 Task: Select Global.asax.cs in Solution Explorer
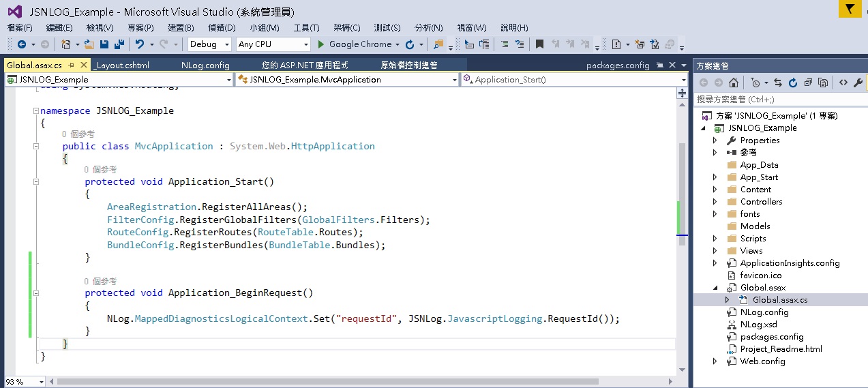[x=780, y=300]
